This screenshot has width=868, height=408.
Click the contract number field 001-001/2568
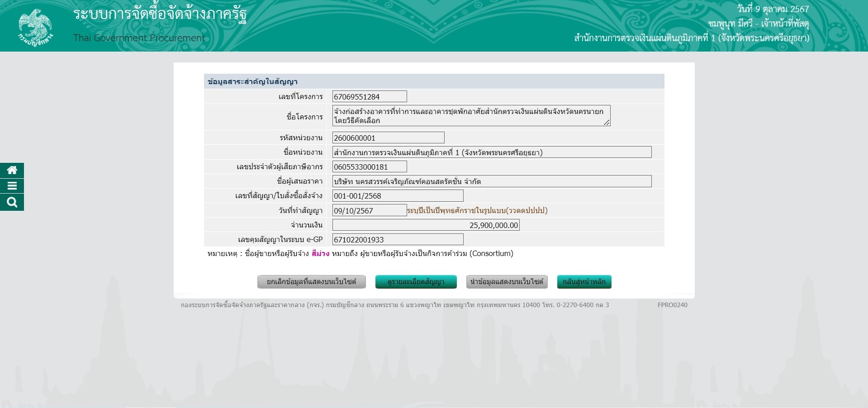pyautogui.click(x=398, y=196)
